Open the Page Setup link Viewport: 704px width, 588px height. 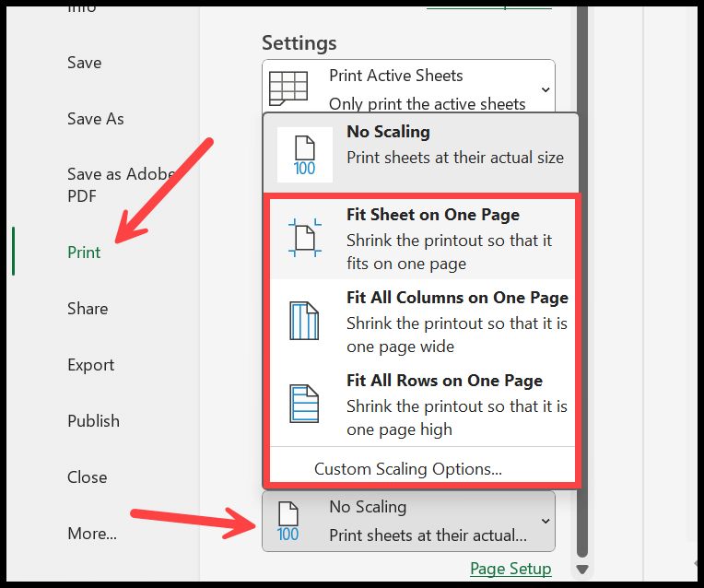(510, 569)
